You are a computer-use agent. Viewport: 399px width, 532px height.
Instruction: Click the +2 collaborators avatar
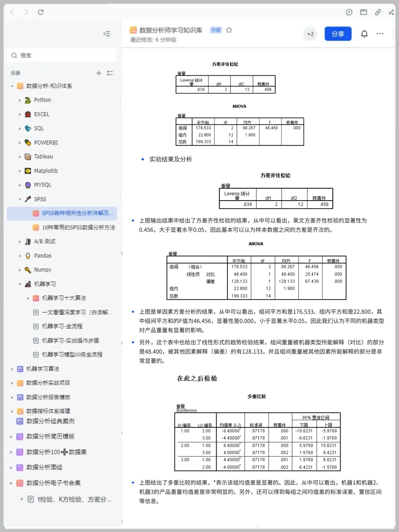(310, 34)
